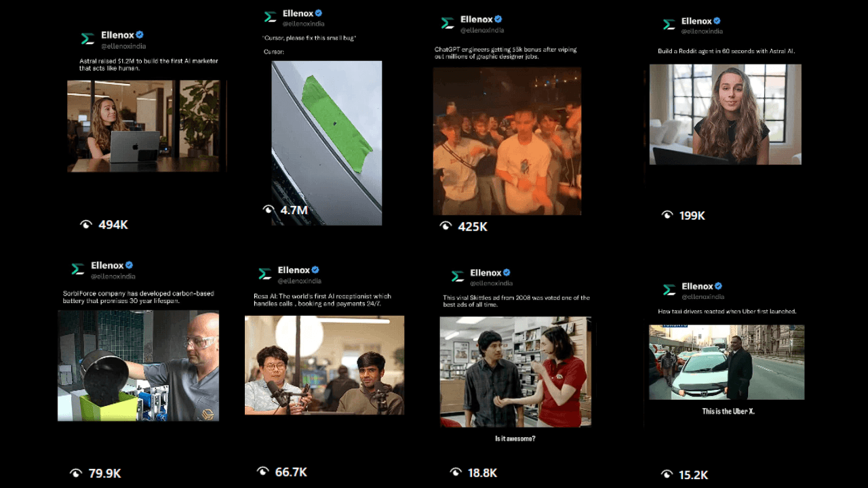This screenshot has width=868, height=488.
Task: Open the SorbiForce battery pouring video
Action: 138,366
